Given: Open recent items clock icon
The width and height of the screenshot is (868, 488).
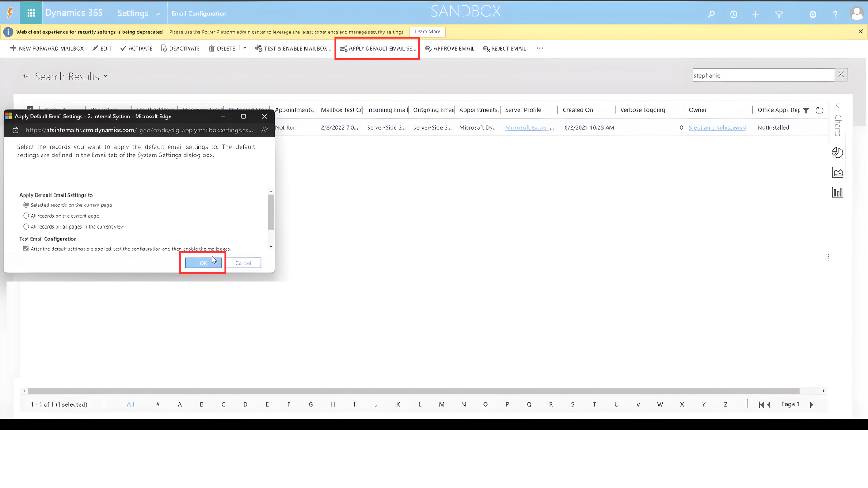Looking at the screenshot, I should tap(733, 14).
